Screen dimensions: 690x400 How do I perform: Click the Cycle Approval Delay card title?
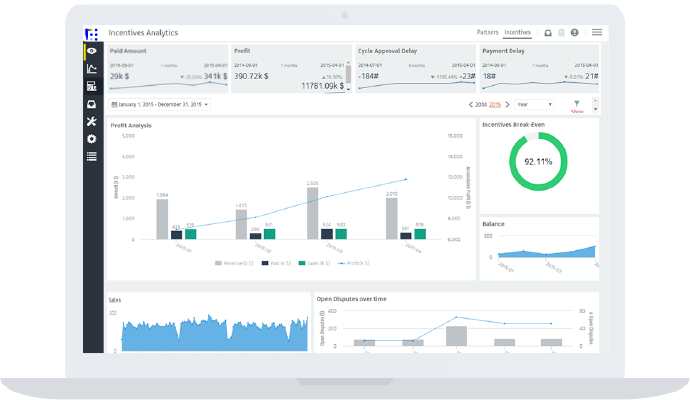[x=387, y=51]
